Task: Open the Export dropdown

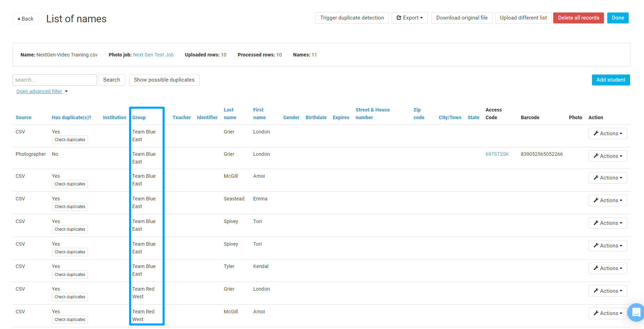Action: click(410, 18)
